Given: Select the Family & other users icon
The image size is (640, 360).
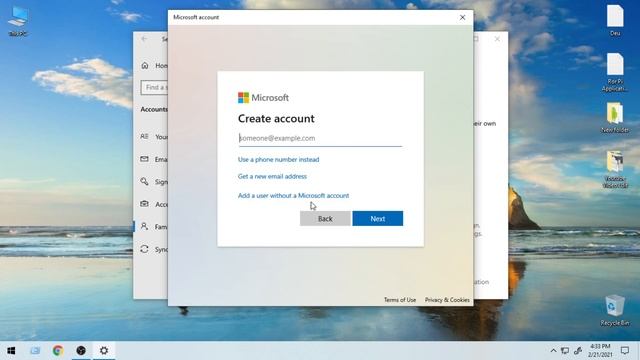Looking at the screenshot, I should (x=144, y=226).
